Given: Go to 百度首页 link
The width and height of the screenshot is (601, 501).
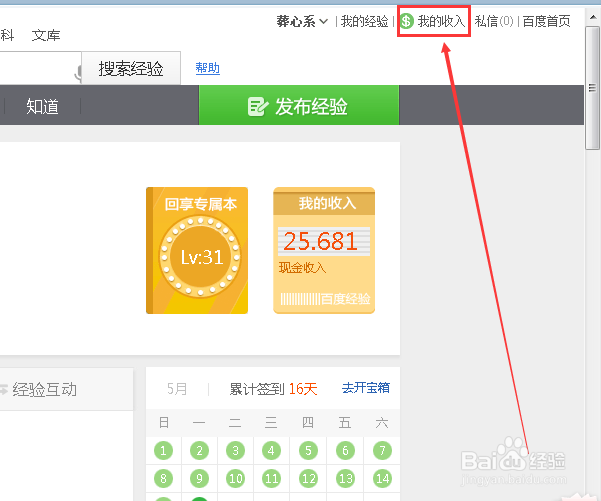Looking at the screenshot, I should point(547,21).
